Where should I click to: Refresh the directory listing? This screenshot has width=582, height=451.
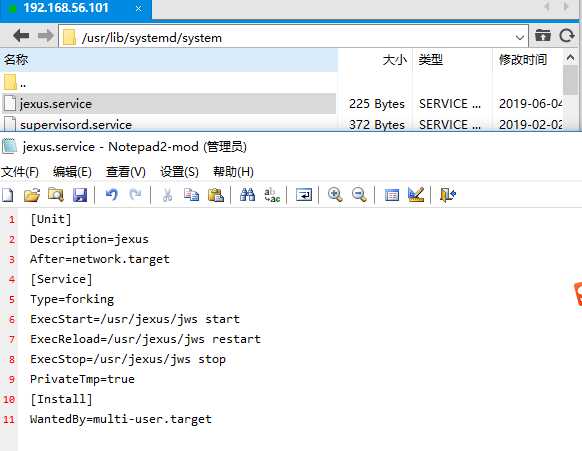point(567,36)
